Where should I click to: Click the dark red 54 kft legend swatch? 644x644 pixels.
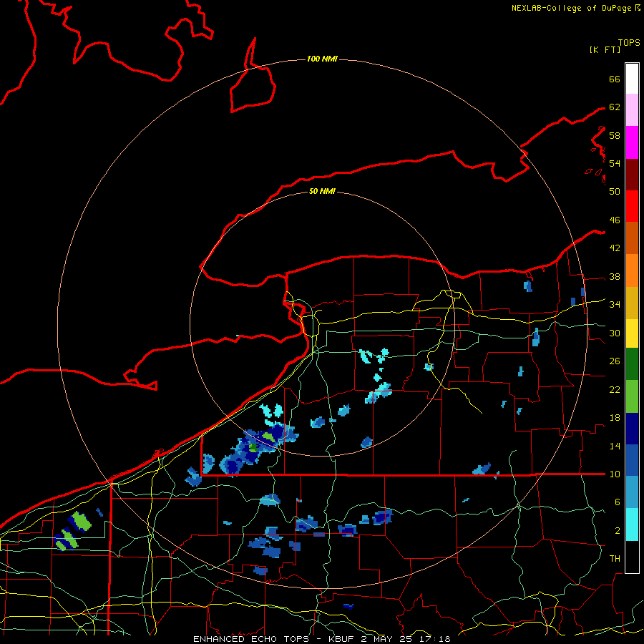(632, 174)
